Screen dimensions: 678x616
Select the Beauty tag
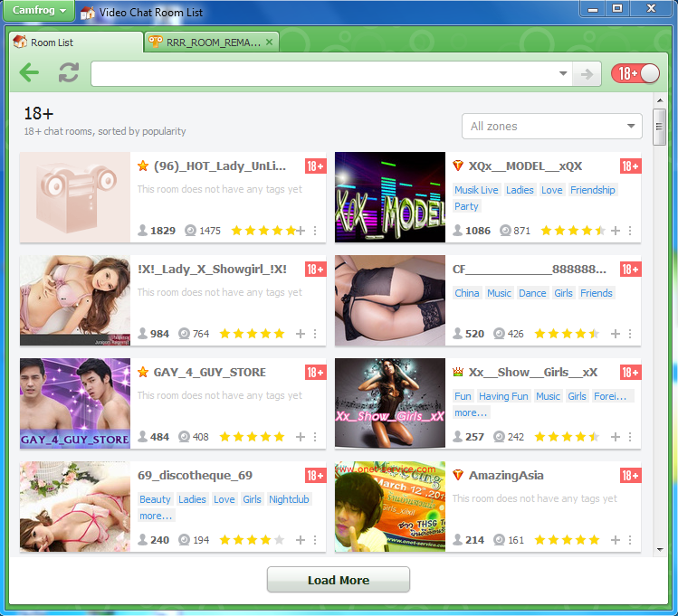155,499
